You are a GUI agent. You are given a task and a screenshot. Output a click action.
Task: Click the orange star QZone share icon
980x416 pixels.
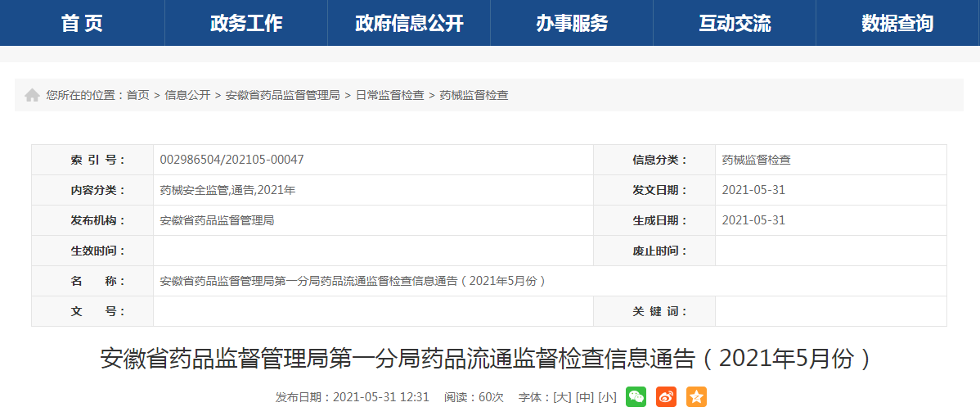696,397
